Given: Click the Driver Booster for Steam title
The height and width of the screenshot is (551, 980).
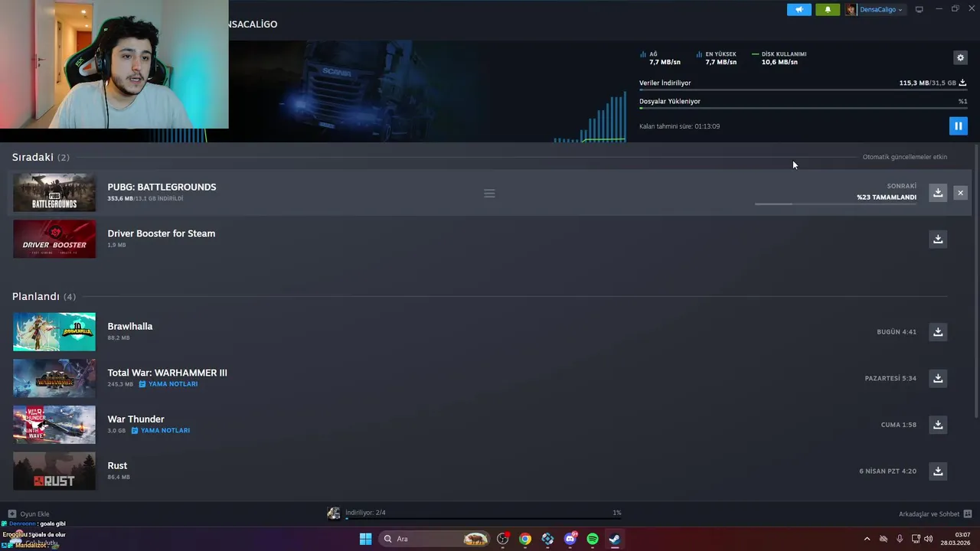Looking at the screenshot, I should 161,233.
